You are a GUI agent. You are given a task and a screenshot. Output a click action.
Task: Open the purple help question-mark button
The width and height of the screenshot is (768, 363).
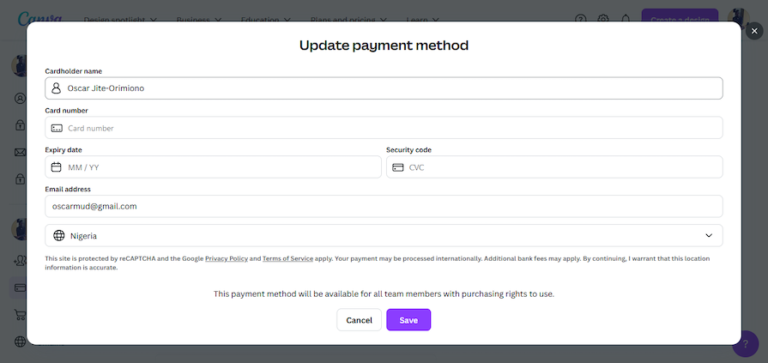pyautogui.click(x=745, y=343)
